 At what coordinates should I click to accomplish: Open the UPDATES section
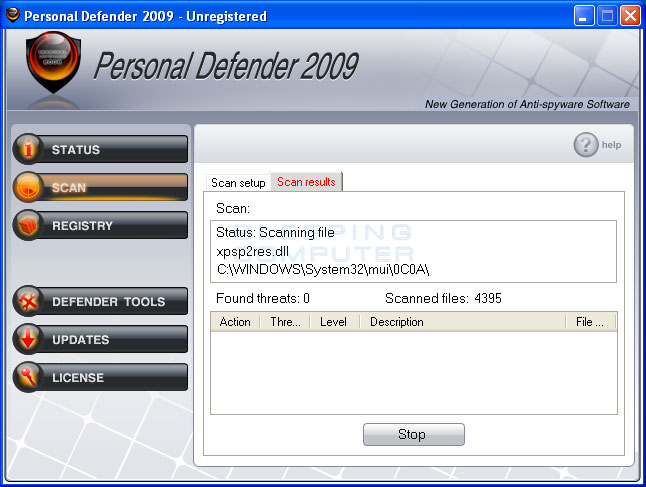[x=100, y=339]
